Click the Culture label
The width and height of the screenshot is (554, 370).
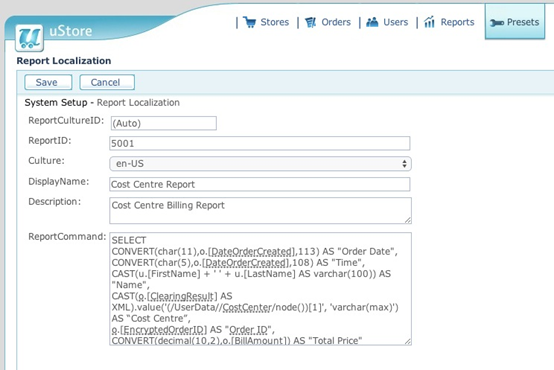pos(46,161)
